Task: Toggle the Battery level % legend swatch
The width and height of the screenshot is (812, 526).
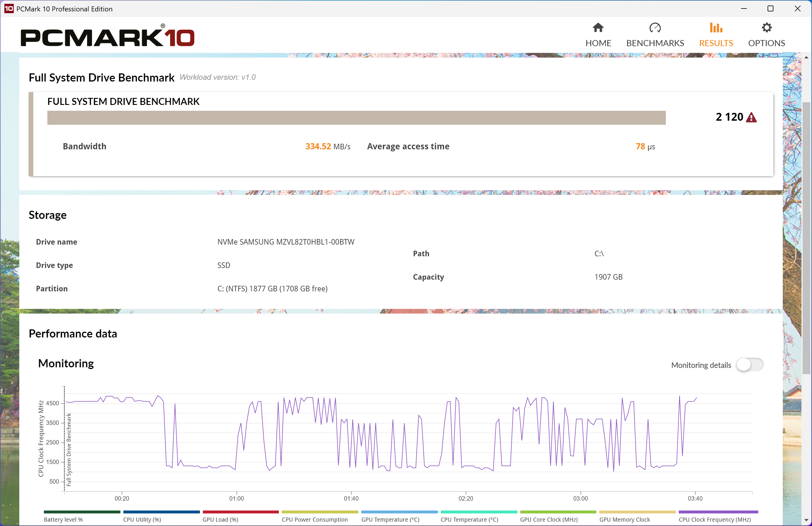Action: tap(82, 512)
